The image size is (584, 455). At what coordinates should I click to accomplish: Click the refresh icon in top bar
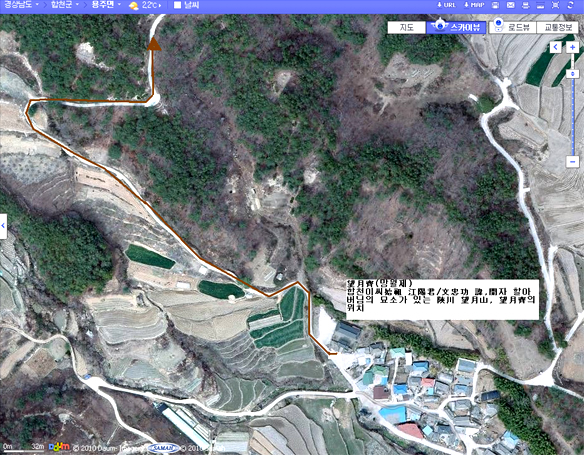570,5
